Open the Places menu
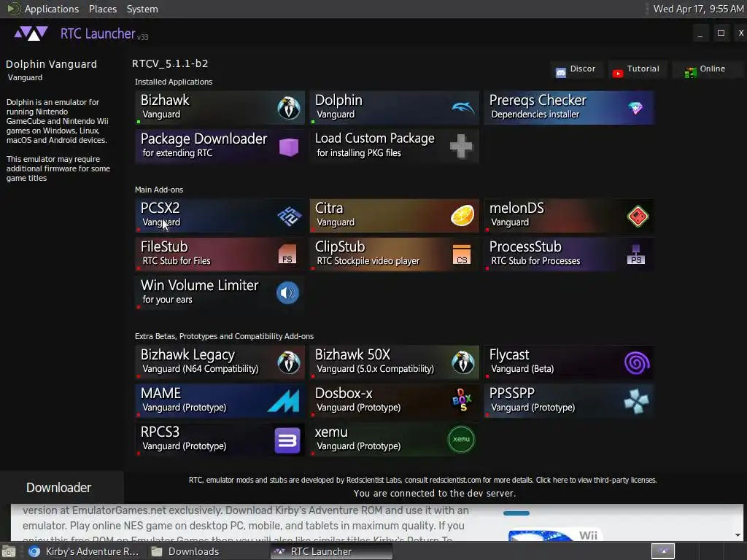The image size is (747, 560). (x=102, y=9)
